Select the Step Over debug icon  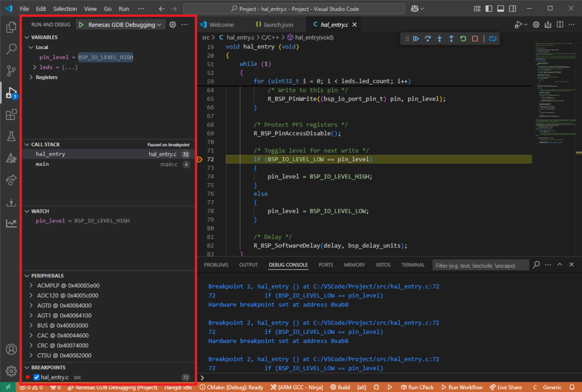(427, 38)
